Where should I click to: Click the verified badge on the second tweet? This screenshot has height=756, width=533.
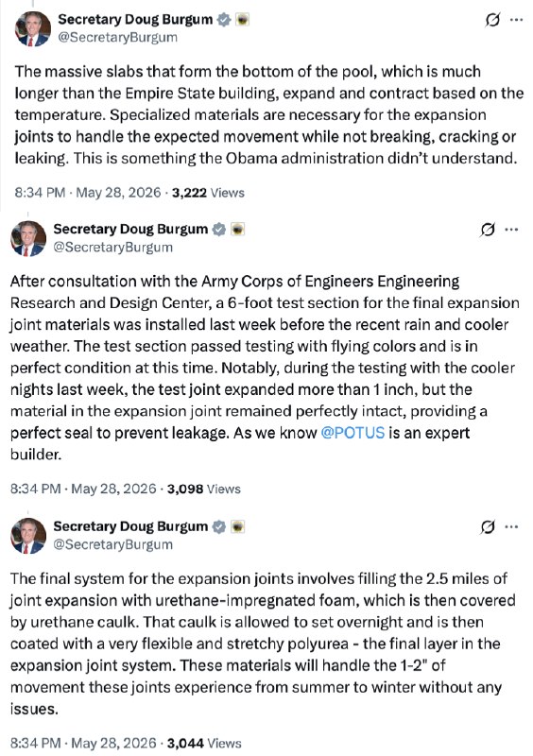tap(219, 230)
